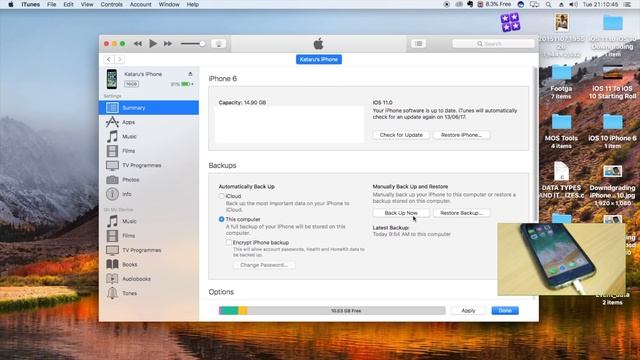This screenshot has width=640, height=360.
Task: Go forward with the right chevron
Action: (x=120, y=60)
